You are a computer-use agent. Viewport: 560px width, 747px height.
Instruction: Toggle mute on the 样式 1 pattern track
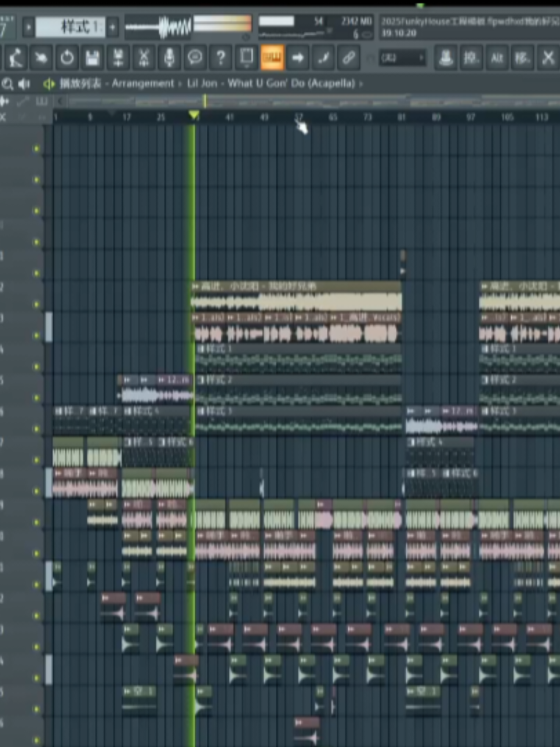[x=37, y=366]
